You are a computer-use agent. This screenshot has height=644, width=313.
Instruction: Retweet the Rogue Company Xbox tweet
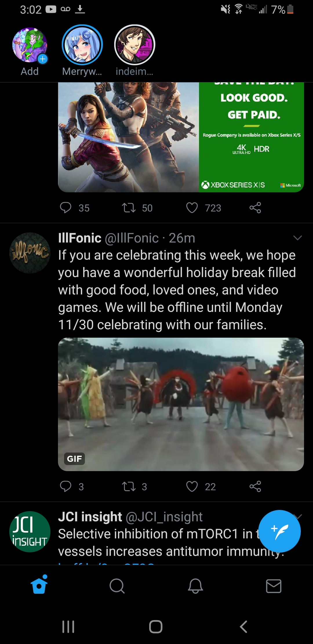point(129,208)
